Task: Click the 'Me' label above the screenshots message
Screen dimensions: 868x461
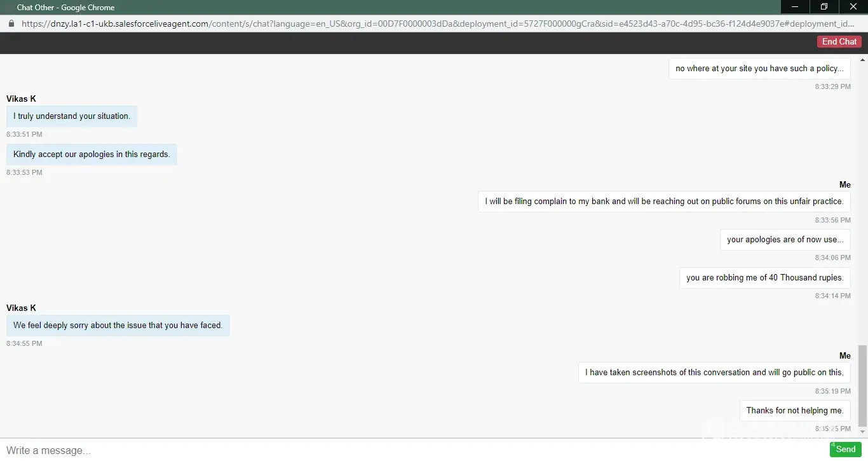Action: [844, 355]
